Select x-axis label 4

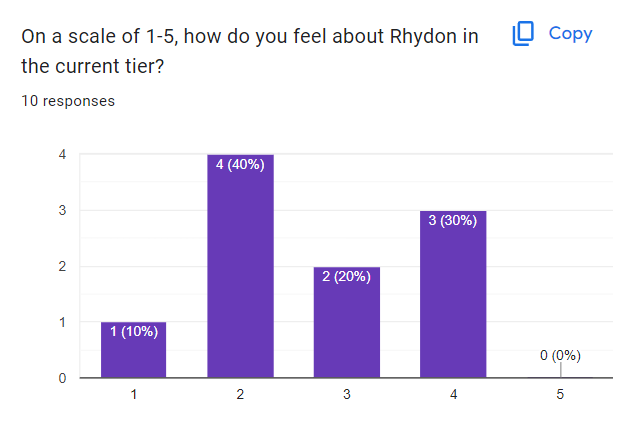coord(453,395)
